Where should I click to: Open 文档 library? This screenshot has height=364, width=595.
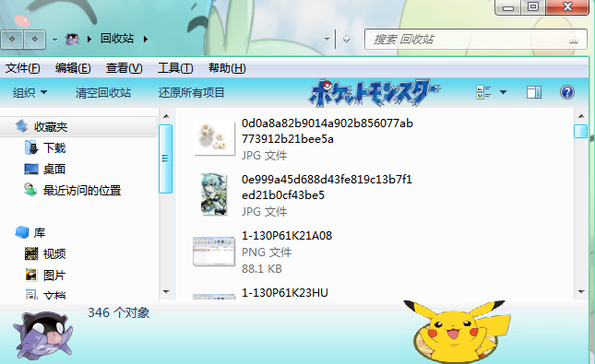coord(54,295)
